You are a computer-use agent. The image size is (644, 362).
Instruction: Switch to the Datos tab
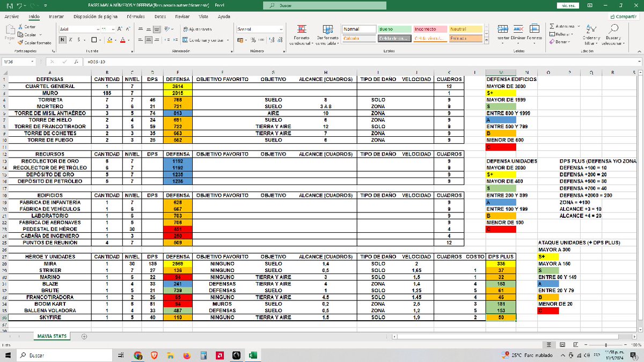(160, 17)
